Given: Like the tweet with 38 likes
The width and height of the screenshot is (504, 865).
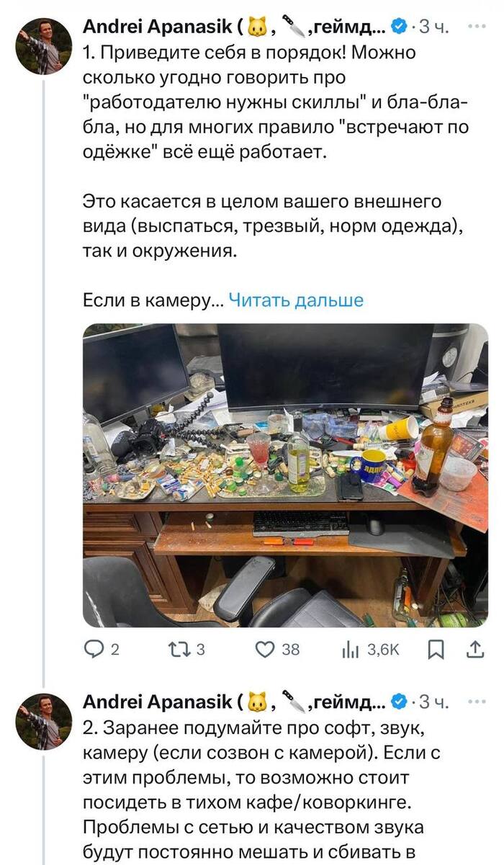Looking at the screenshot, I should (x=266, y=650).
